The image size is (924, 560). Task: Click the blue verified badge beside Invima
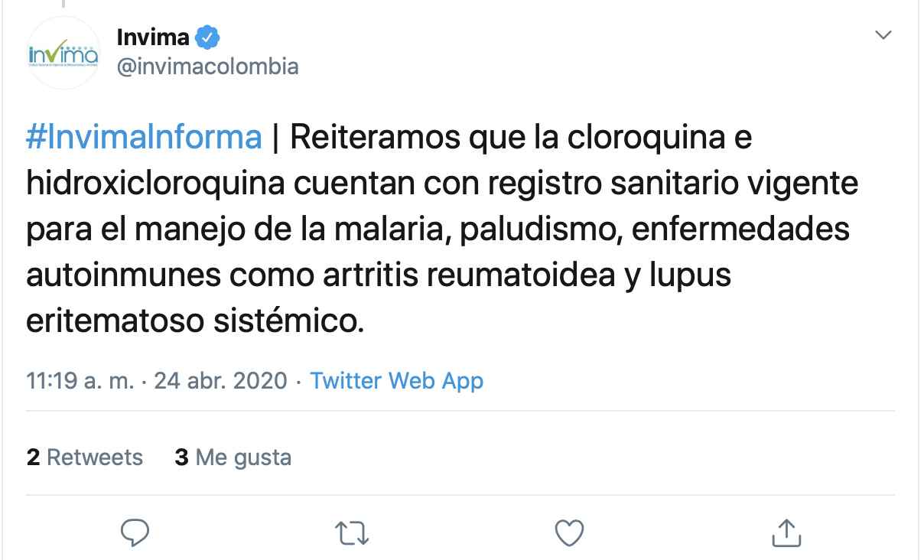coord(209,36)
